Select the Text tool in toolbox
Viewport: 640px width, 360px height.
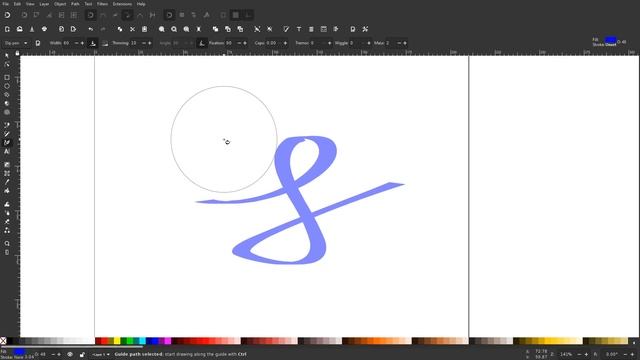tap(7, 151)
